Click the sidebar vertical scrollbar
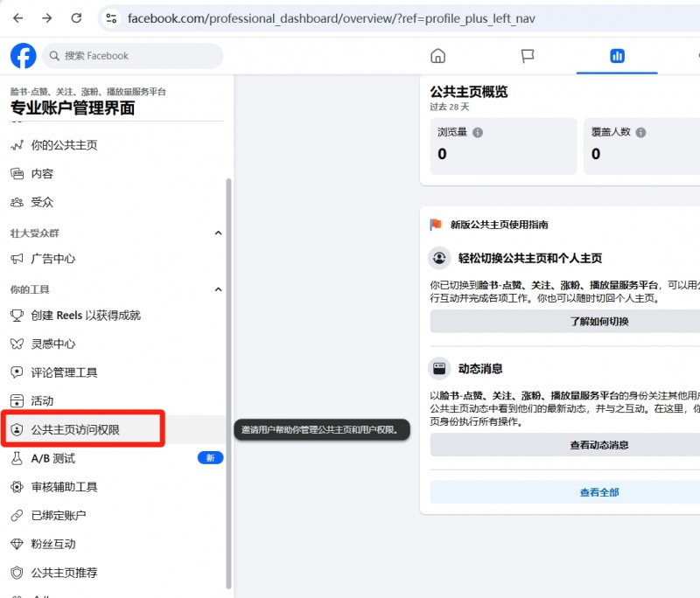 228,384
